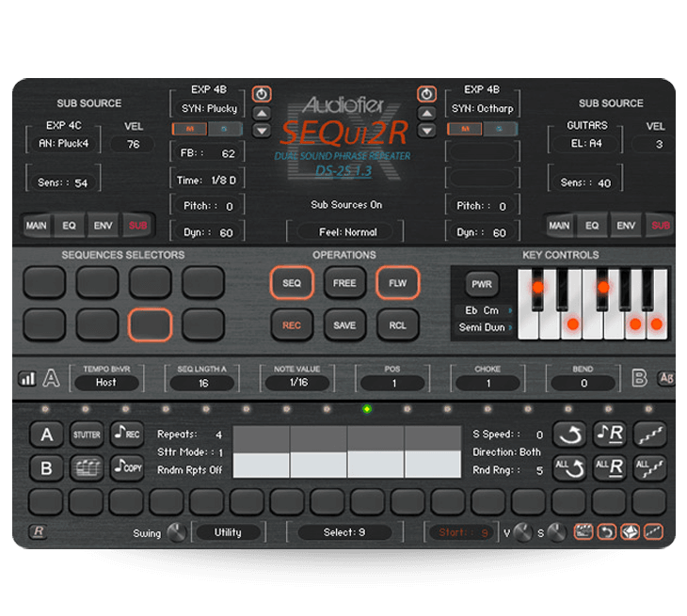Click right sound next preset down arrow
The height and width of the screenshot is (616, 687).
coord(426,131)
